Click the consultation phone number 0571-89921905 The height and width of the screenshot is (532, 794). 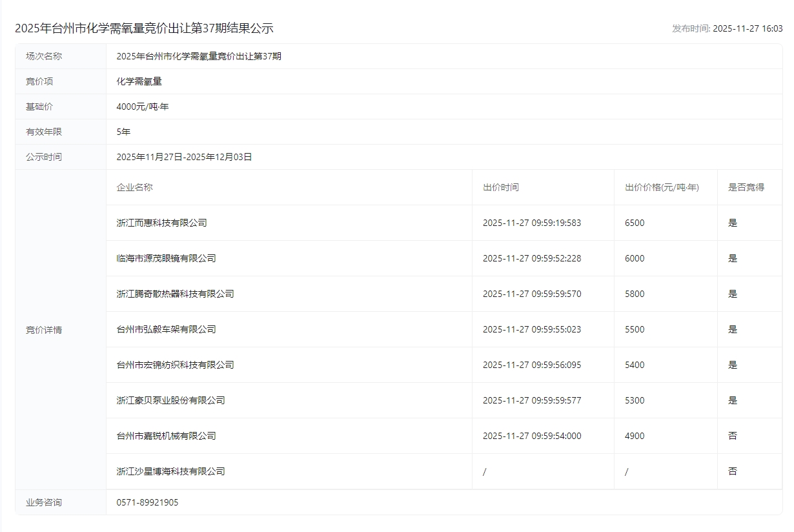click(x=147, y=502)
